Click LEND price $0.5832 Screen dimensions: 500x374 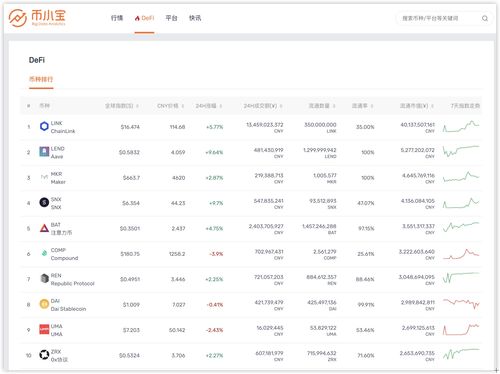pyautogui.click(x=129, y=152)
